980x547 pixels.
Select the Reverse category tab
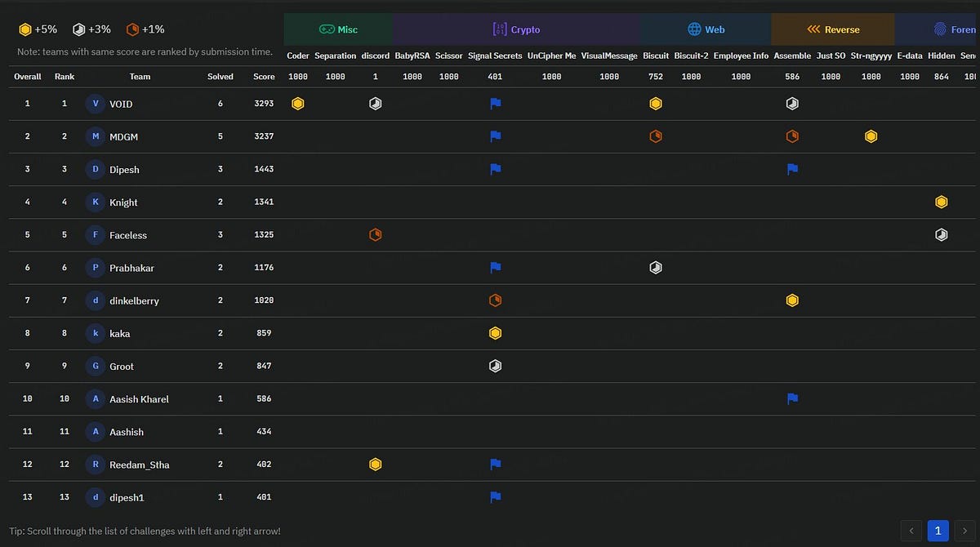coord(833,27)
